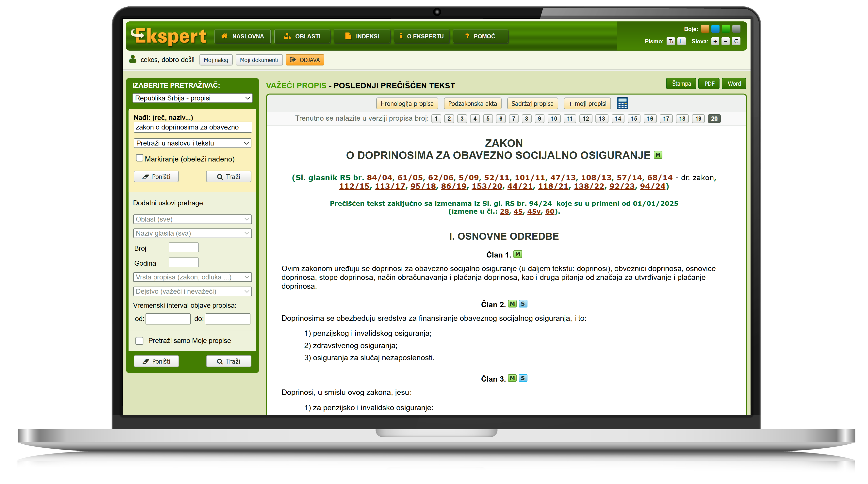The height and width of the screenshot is (484, 868).
Task: Toggle the Markiranje (obeleži nađeno) checkbox
Action: point(140,158)
